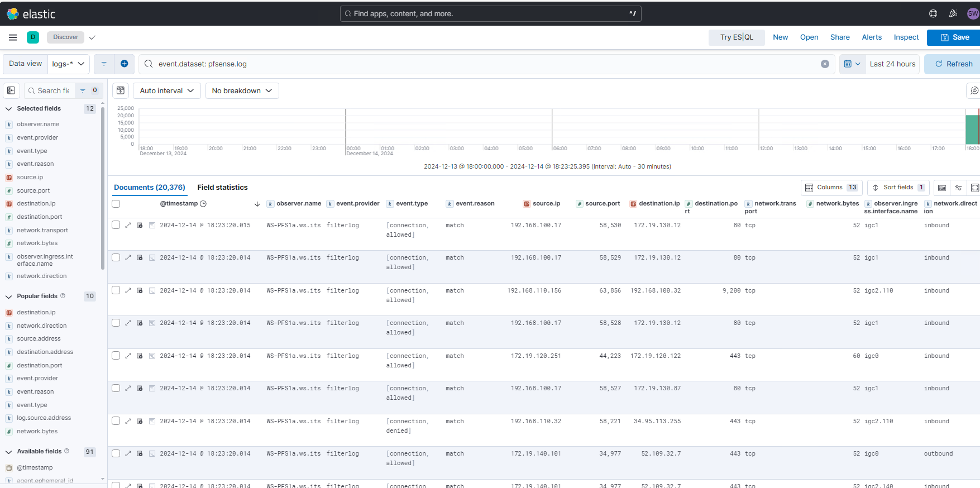Select all documents checkbox in header
Image resolution: width=980 pixels, height=488 pixels.
pos(116,204)
